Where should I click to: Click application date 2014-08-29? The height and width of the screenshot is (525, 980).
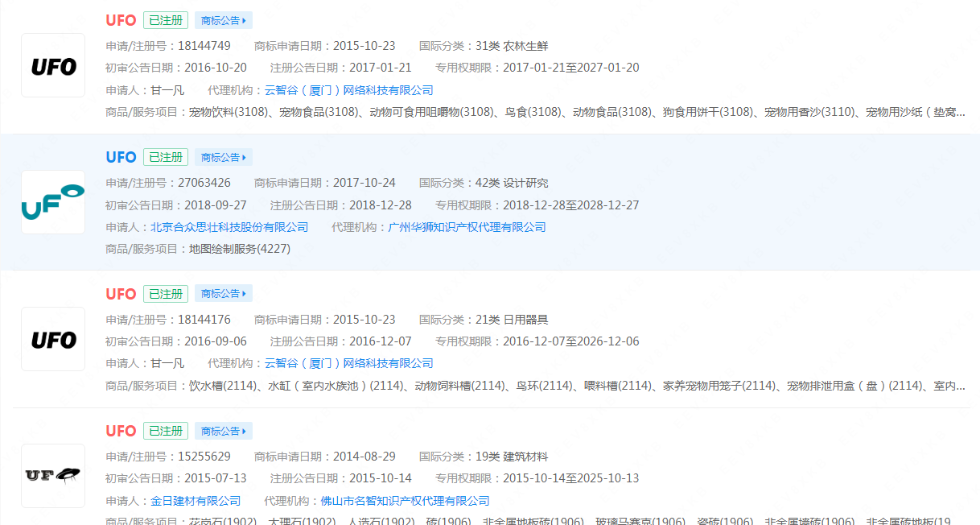tap(364, 457)
